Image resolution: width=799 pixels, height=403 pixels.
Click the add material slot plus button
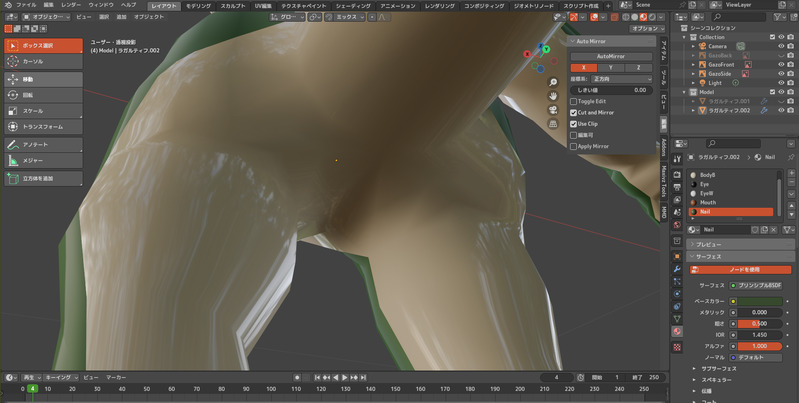pos(791,173)
